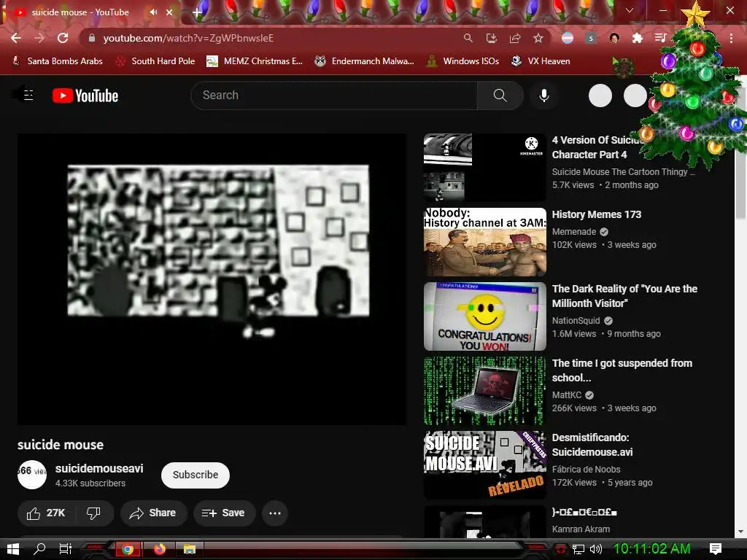Screen dimensions: 747x560
Task: Open The time I got suspended from school title
Action: 622,370
